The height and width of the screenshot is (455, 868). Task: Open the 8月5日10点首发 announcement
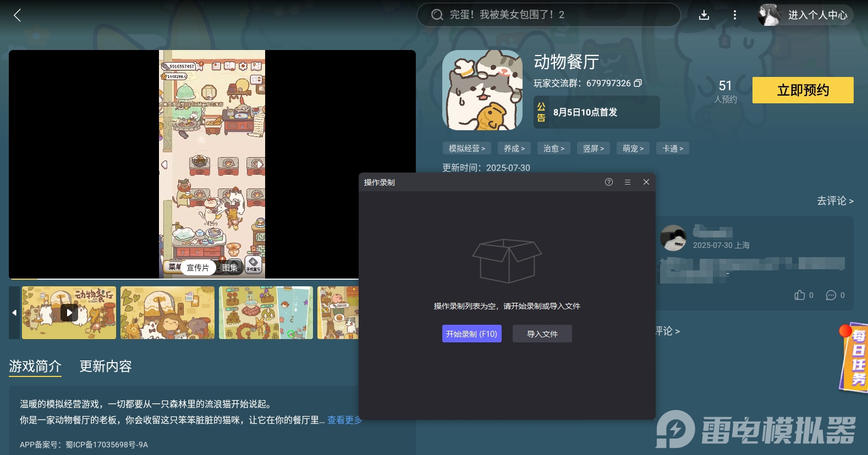pyautogui.click(x=596, y=112)
